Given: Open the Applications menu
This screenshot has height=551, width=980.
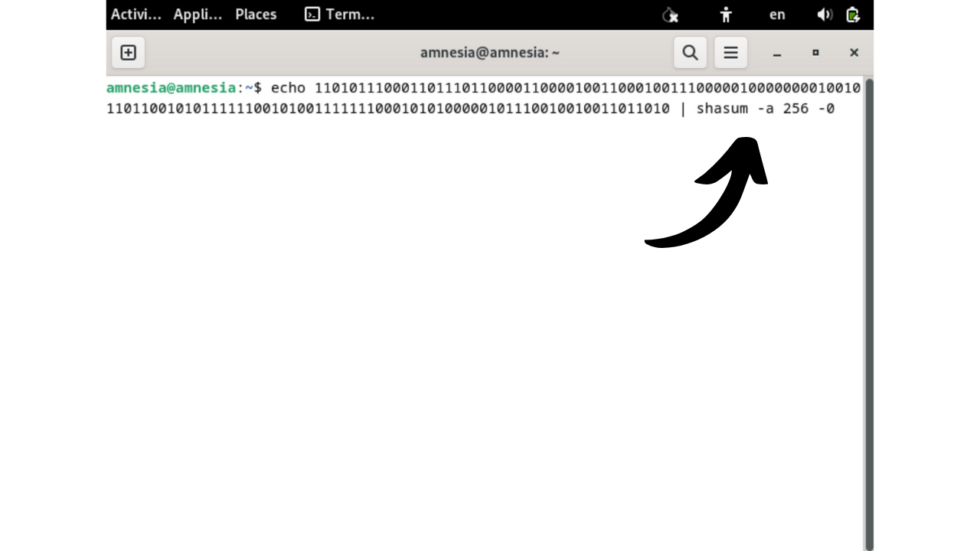Looking at the screenshot, I should [198, 15].
